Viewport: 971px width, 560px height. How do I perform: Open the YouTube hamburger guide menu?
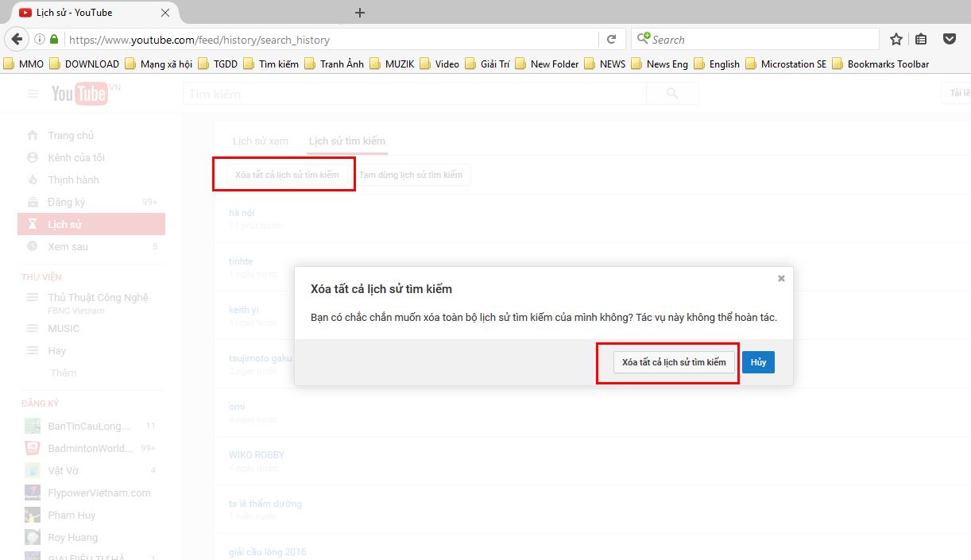(x=33, y=94)
